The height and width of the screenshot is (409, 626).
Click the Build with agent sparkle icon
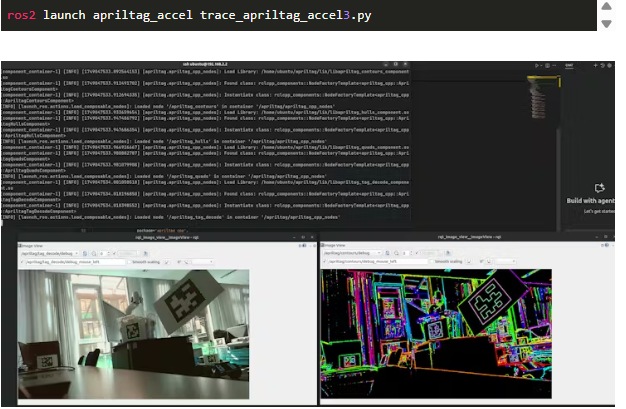coord(600,188)
